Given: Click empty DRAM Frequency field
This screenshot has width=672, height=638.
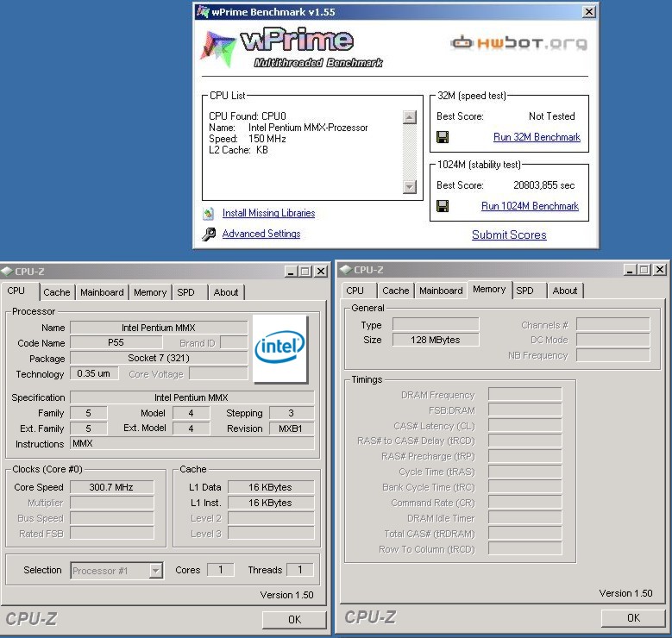Looking at the screenshot, I should [525, 395].
